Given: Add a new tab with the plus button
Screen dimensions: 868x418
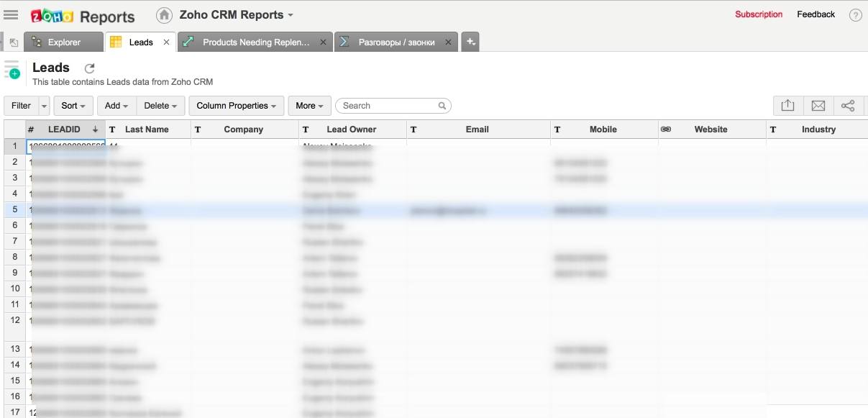Looking at the screenshot, I should 470,42.
